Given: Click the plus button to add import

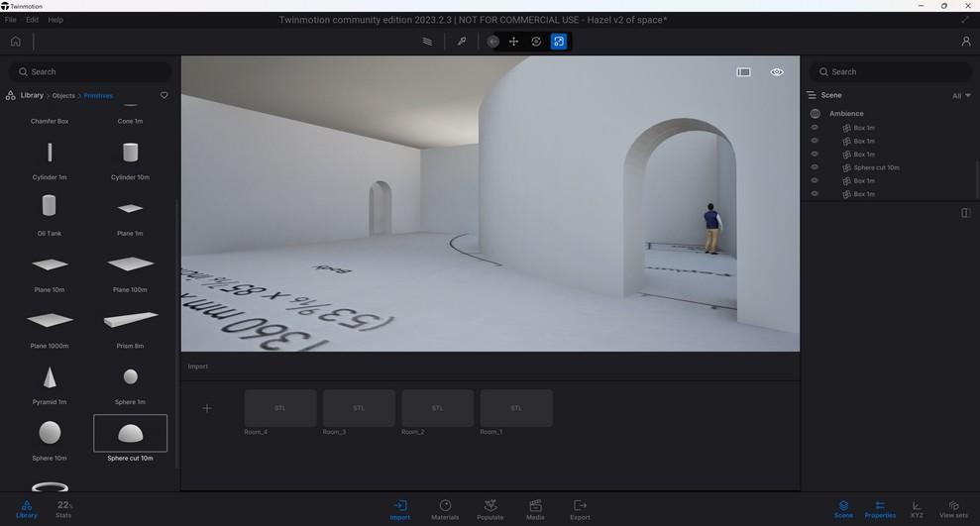Looking at the screenshot, I should (x=207, y=408).
